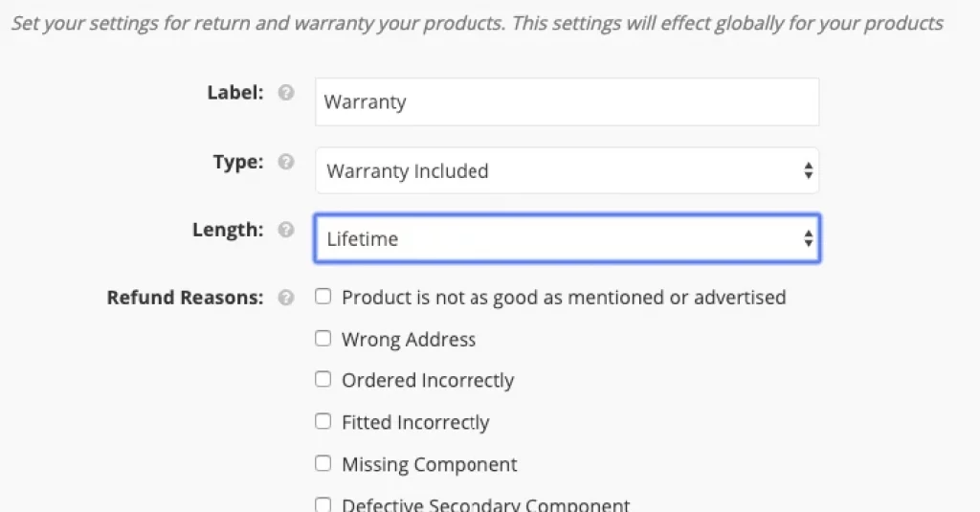Click the arrows on the Type select box
The height and width of the screenshot is (512, 980).
808,170
